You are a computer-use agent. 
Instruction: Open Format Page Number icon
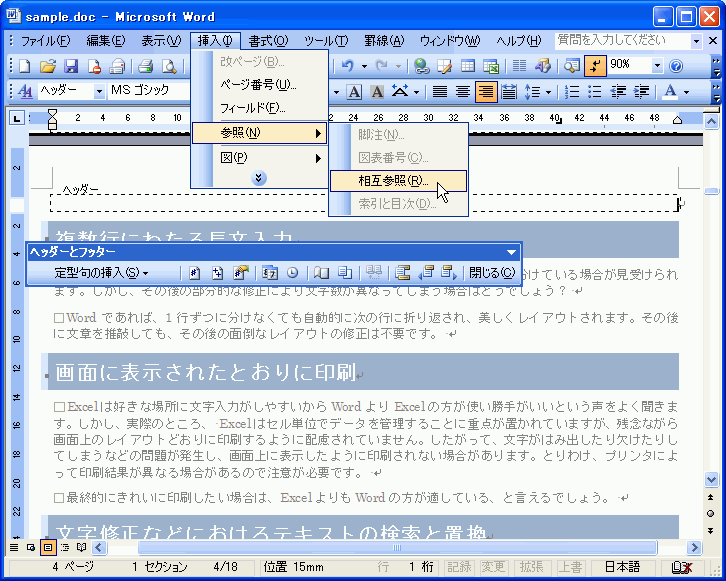(241, 273)
